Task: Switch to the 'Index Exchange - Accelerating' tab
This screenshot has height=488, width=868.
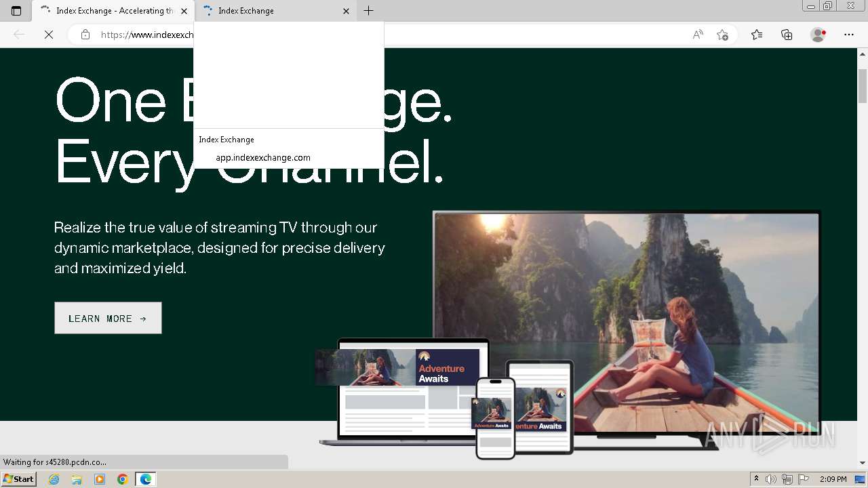Action: (x=113, y=11)
